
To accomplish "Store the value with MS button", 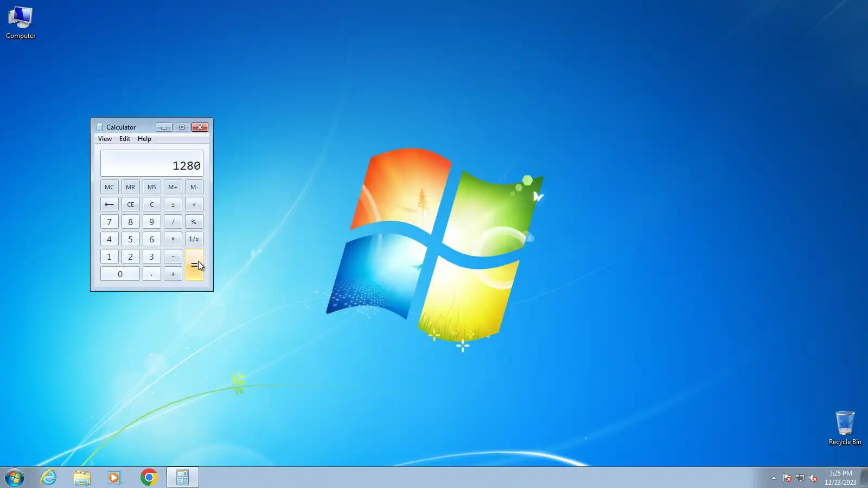I will click(x=152, y=187).
